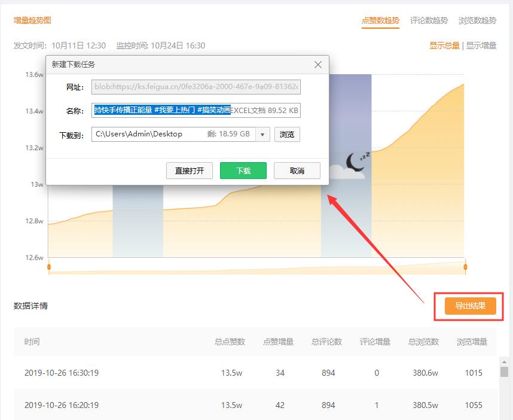Click the orange 导出结果 export button

(472, 306)
